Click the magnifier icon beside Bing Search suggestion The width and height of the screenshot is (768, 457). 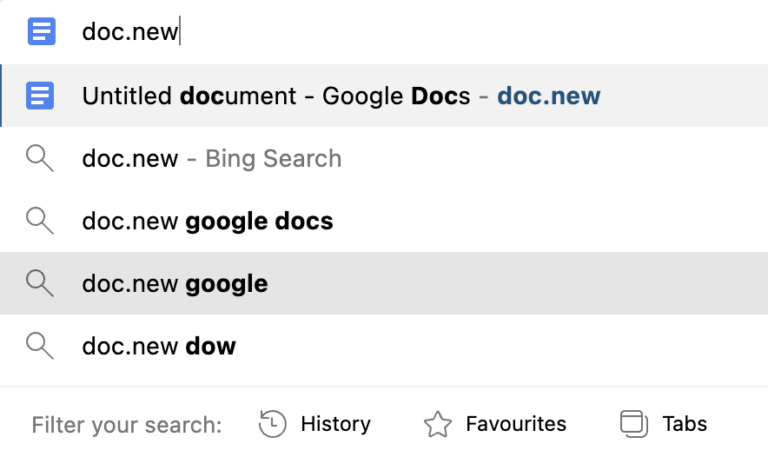pyautogui.click(x=40, y=158)
